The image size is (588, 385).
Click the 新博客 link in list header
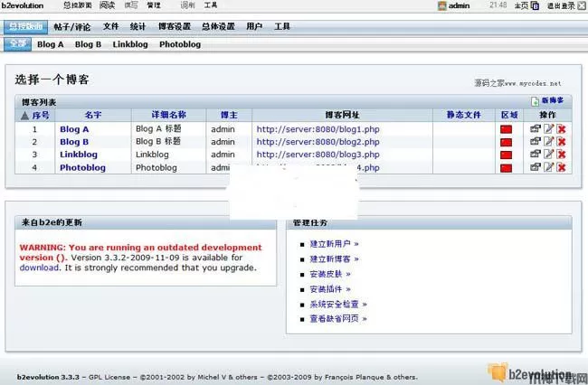pyautogui.click(x=553, y=100)
